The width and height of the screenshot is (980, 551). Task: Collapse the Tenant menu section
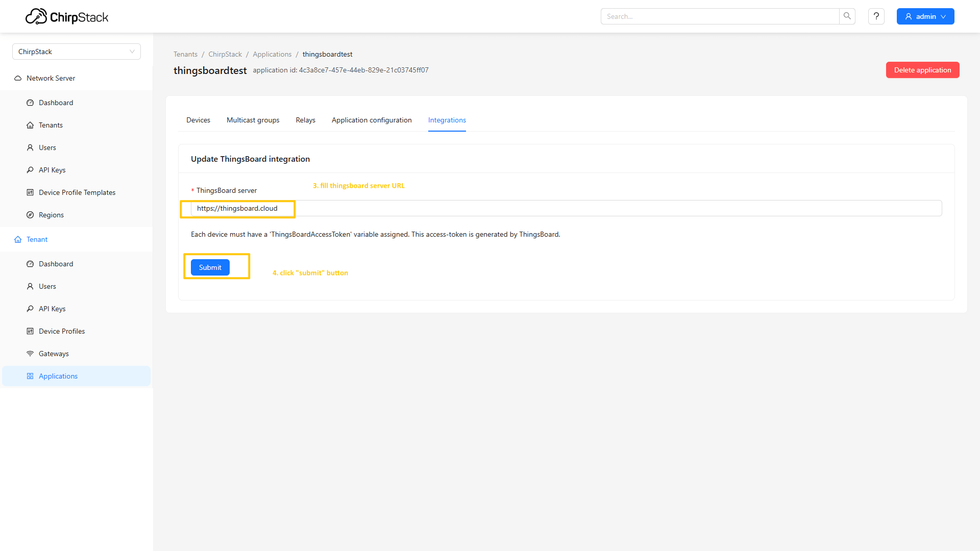click(x=37, y=239)
